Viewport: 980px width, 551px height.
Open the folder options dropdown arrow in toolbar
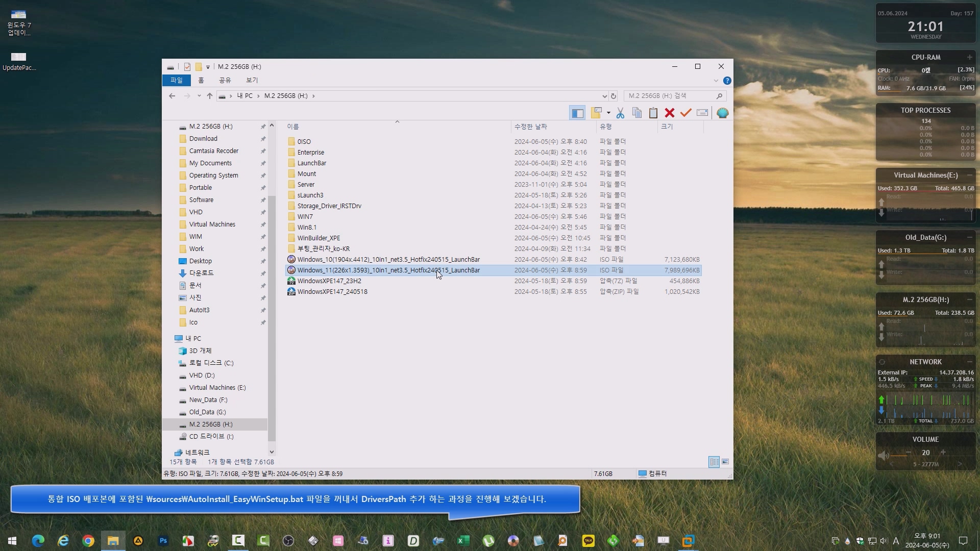[608, 113]
